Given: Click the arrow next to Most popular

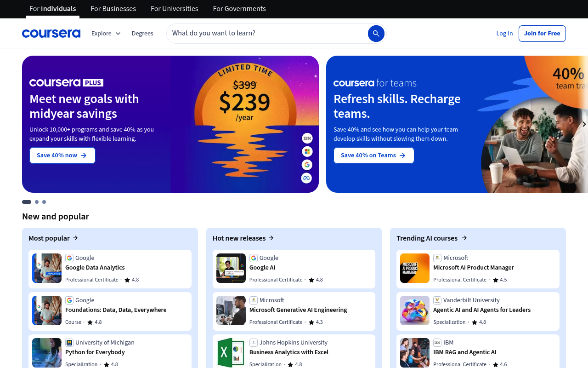Looking at the screenshot, I should 75,238.
